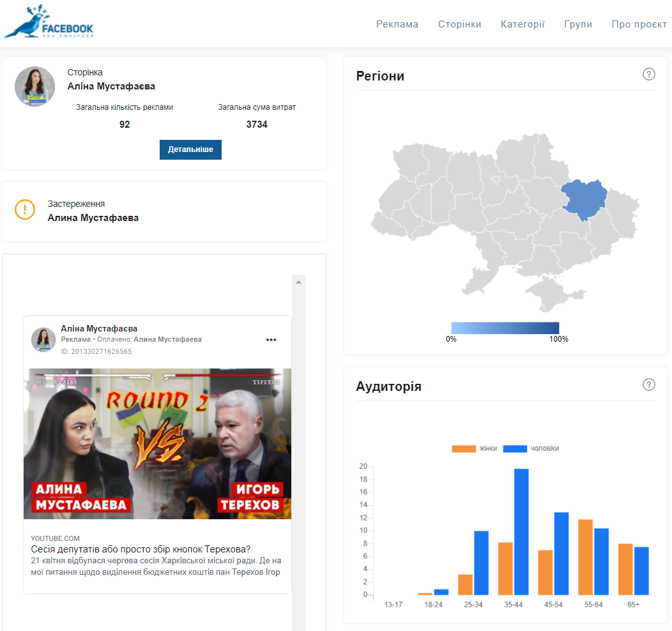Image resolution: width=672 pixels, height=631 pixels.
Task: Click the small avatar in the ad post
Action: 43,340
